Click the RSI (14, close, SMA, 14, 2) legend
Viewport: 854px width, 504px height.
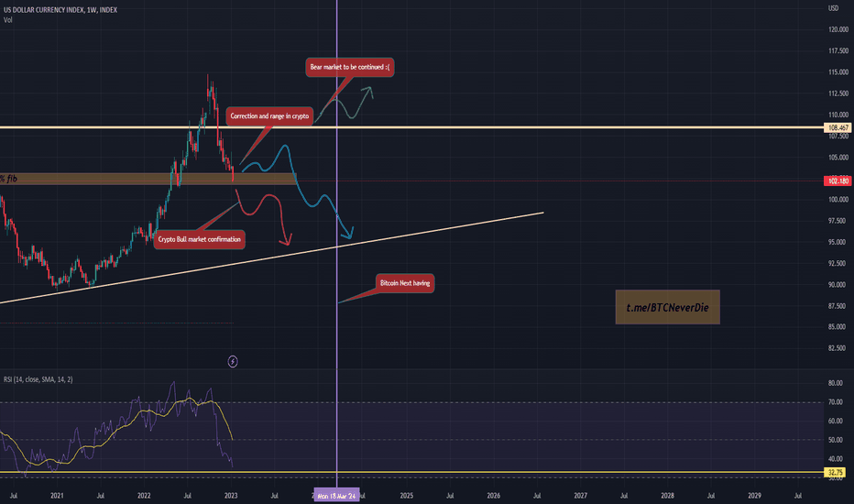pyautogui.click(x=38, y=379)
